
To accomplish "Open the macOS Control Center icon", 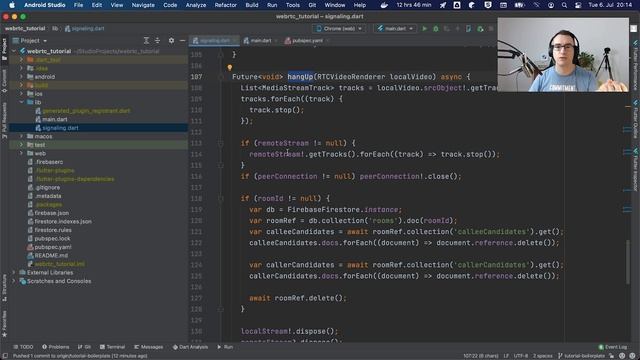I will pyautogui.click(x=578, y=5).
